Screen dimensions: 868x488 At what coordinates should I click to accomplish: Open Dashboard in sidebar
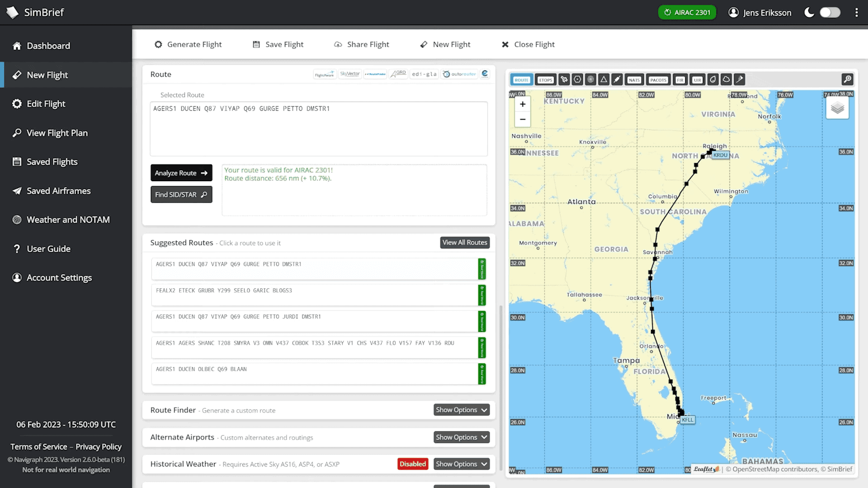coord(66,46)
